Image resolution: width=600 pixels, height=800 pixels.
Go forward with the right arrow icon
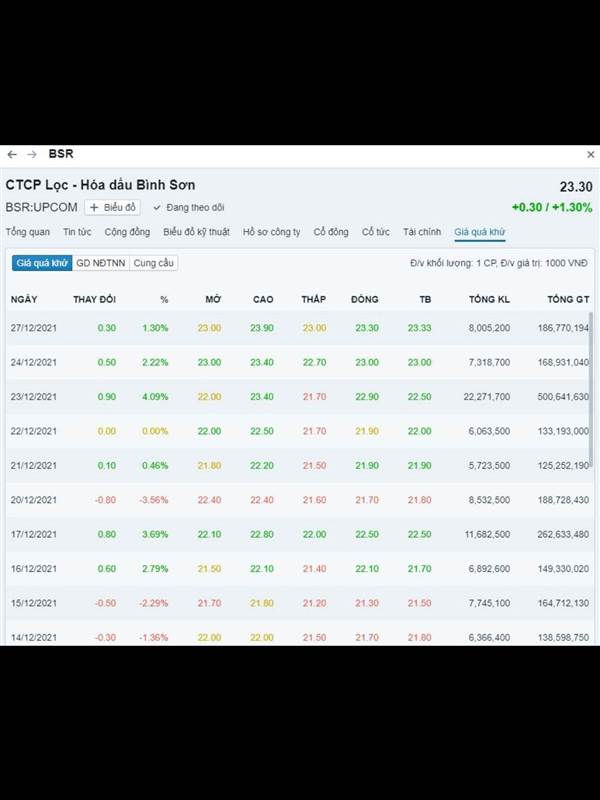click(x=32, y=154)
